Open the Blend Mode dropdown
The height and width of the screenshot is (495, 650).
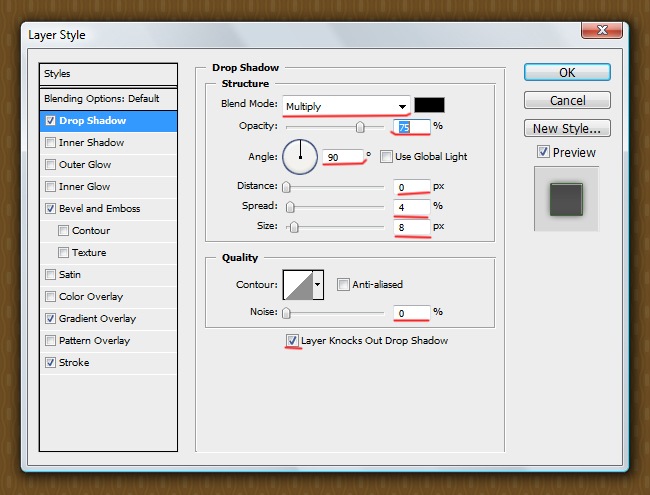(346, 106)
